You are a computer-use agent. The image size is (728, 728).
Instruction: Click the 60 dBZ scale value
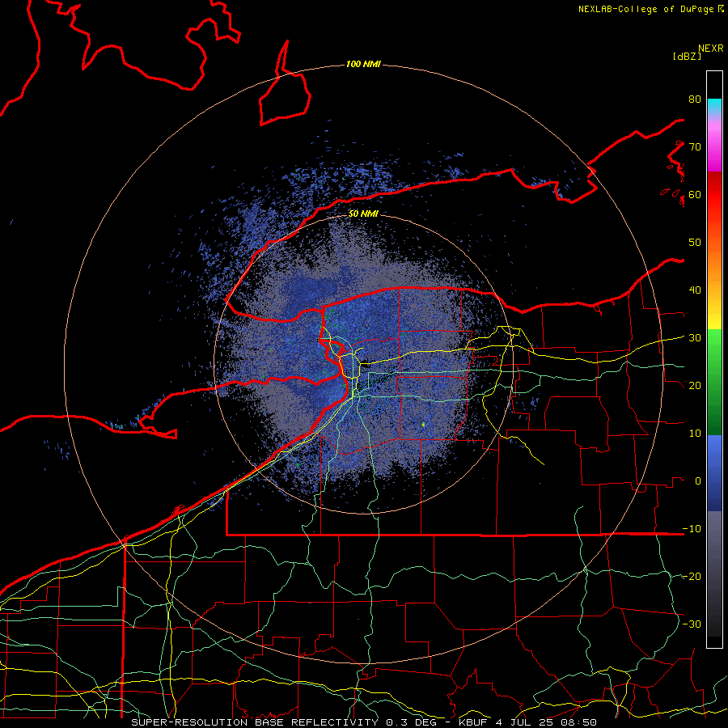[x=695, y=194]
